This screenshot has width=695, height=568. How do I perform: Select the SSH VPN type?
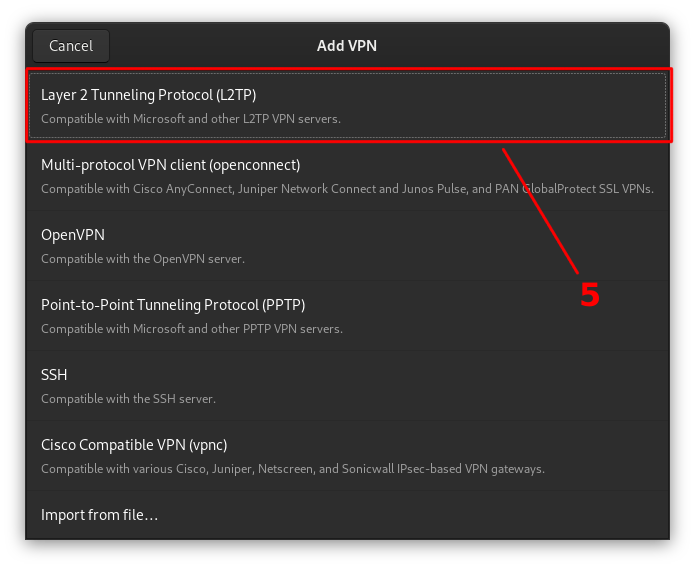coord(54,375)
